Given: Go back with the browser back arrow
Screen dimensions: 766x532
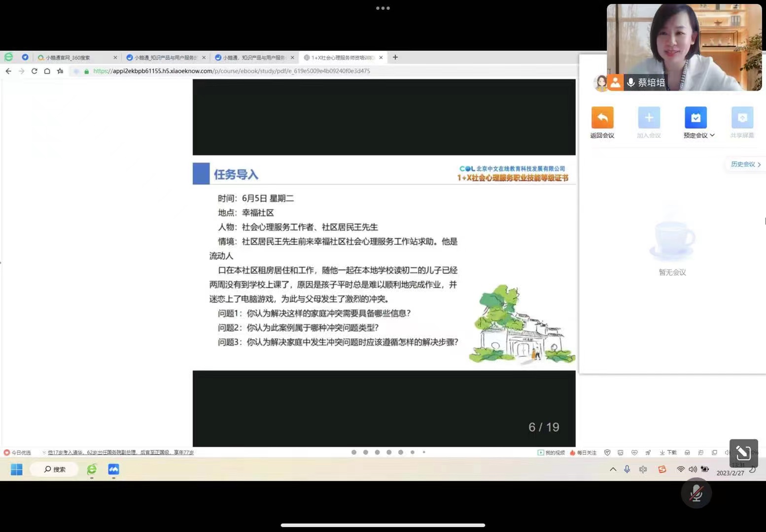Looking at the screenshot, I should pyautogui.click(x=8, y=71).
